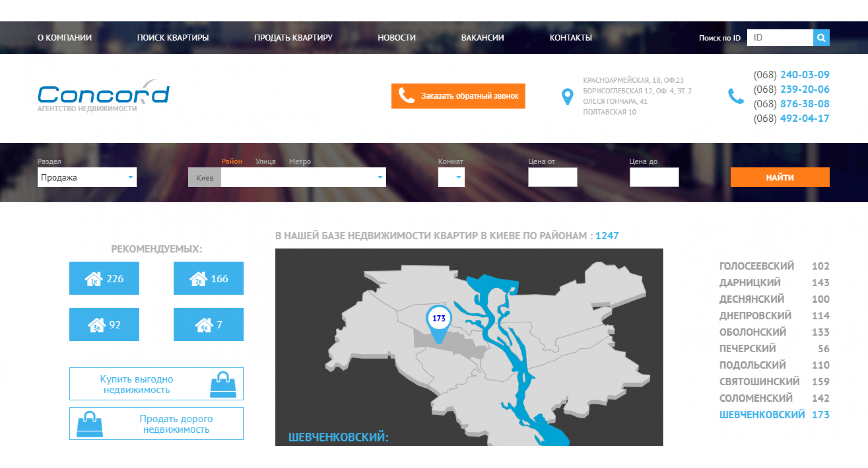Image resolution: width=868 pixels, height=468 pixels.
Task: Open the Раздел dropdown set to Продажа
Action: coord(87,177)
